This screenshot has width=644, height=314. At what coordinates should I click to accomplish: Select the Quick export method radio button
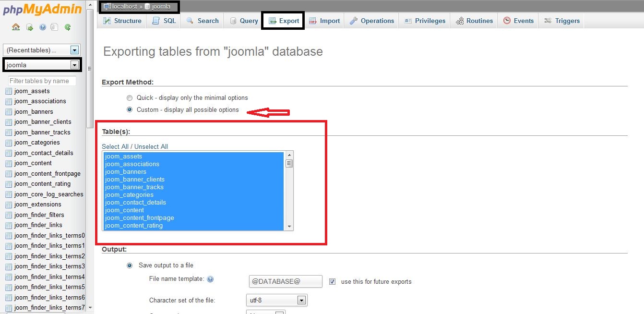[130, 98]
